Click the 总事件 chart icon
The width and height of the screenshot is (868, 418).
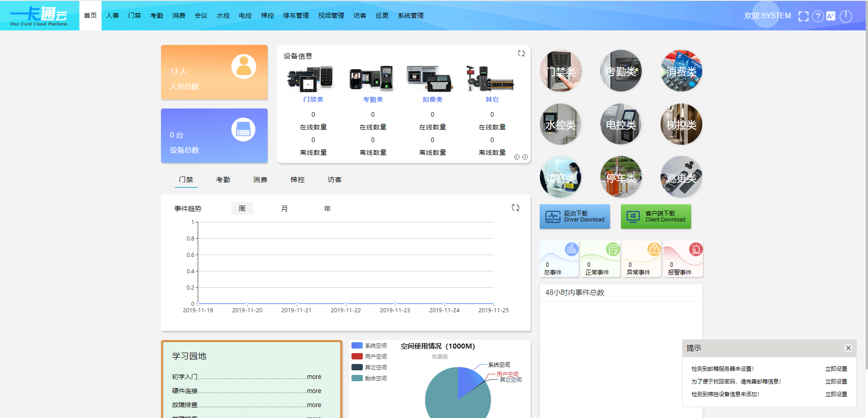click(x=571, y=249)
